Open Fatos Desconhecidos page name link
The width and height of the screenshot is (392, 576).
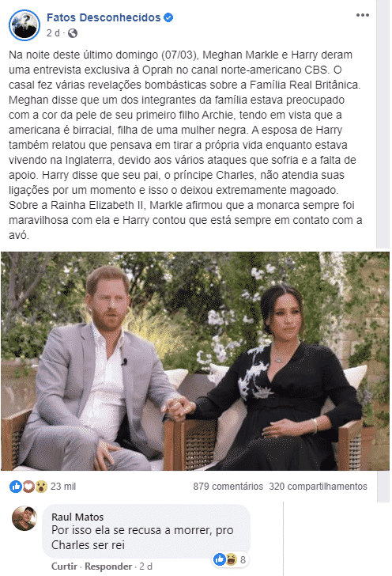(x=104, y=17)
